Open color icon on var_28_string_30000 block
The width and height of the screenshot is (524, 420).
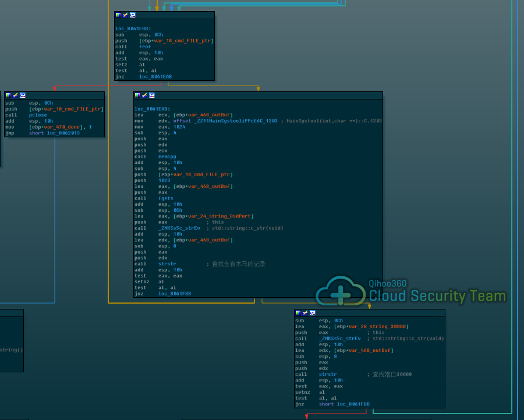pos(298,312)
